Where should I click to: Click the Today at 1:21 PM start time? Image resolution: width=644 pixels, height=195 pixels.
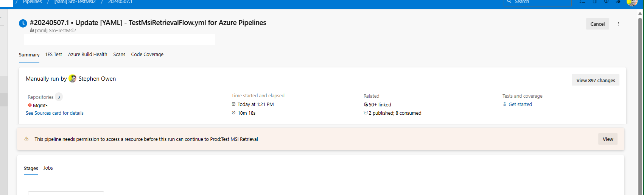pos(255,104)
